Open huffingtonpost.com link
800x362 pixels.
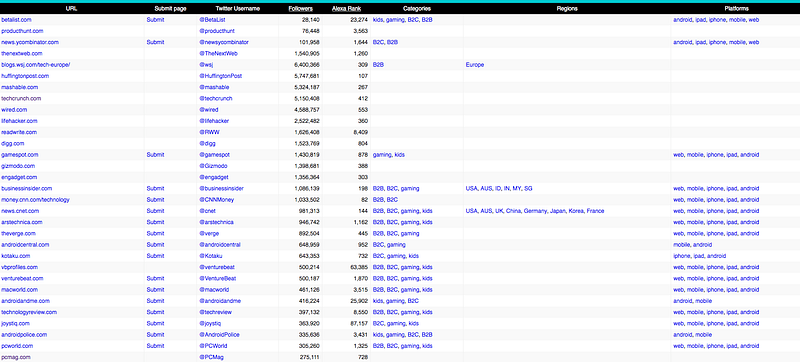coord(25,76)
